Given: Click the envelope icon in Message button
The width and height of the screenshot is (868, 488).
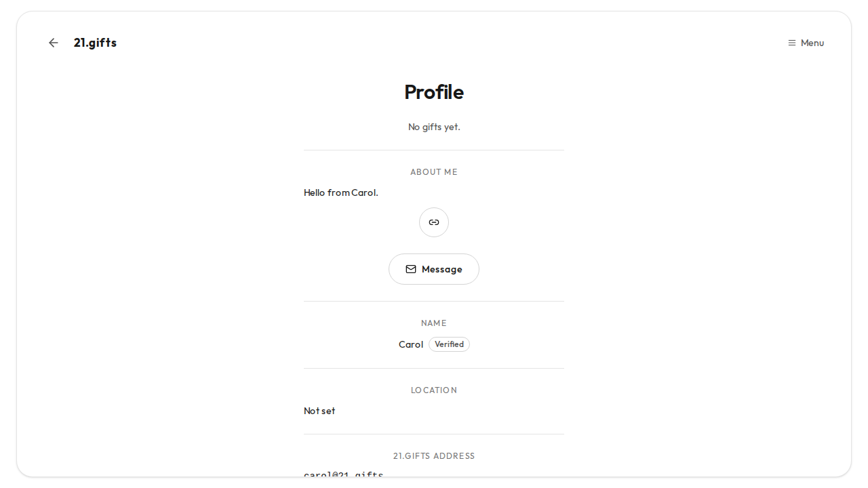Looking at the screenshot, I should tap(411, 269).
